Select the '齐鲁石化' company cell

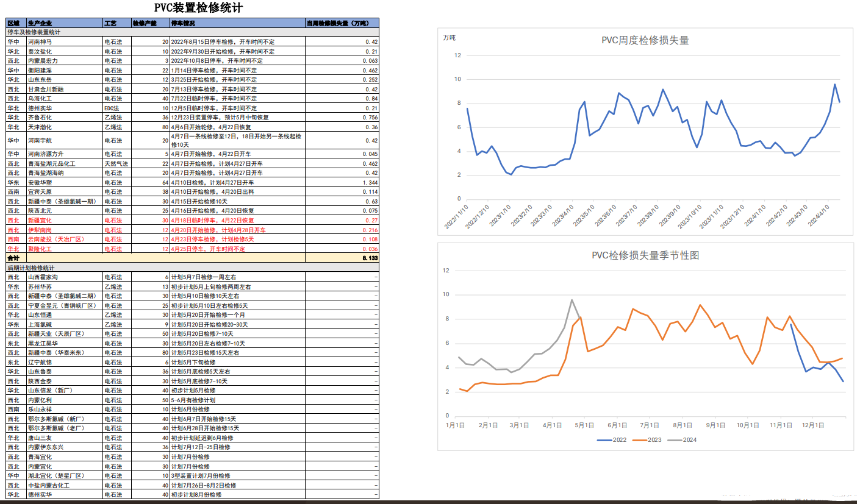click(65, 118)
